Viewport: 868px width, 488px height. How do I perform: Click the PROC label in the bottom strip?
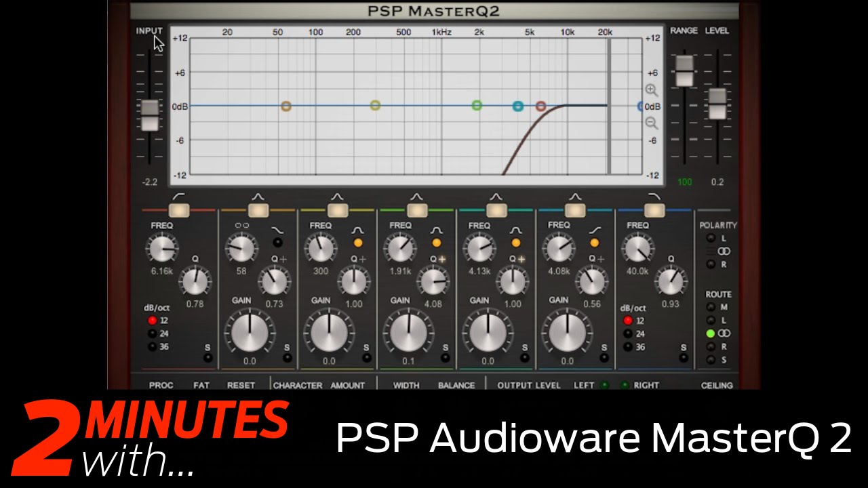(x=161, y=385)
